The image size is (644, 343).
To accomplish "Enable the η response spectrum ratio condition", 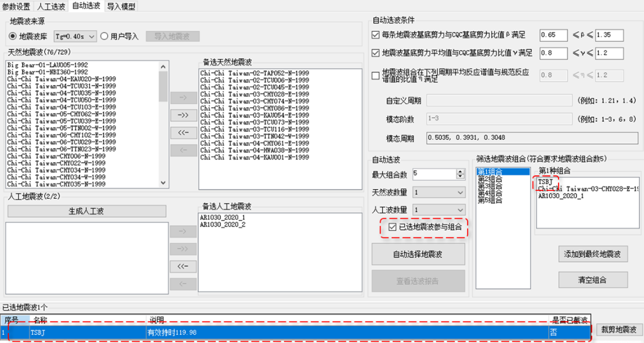I will point(376,76).
